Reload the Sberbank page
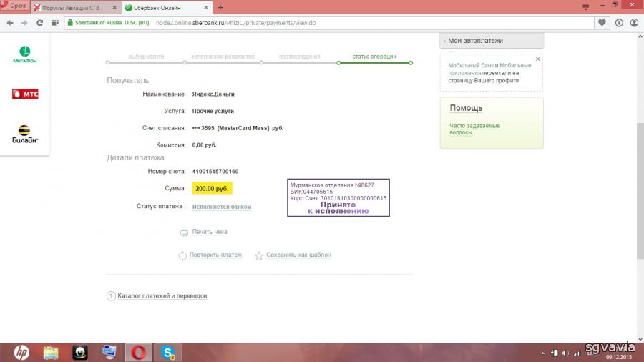The width and height of the screenshot is (644, 362). [40, 23]
